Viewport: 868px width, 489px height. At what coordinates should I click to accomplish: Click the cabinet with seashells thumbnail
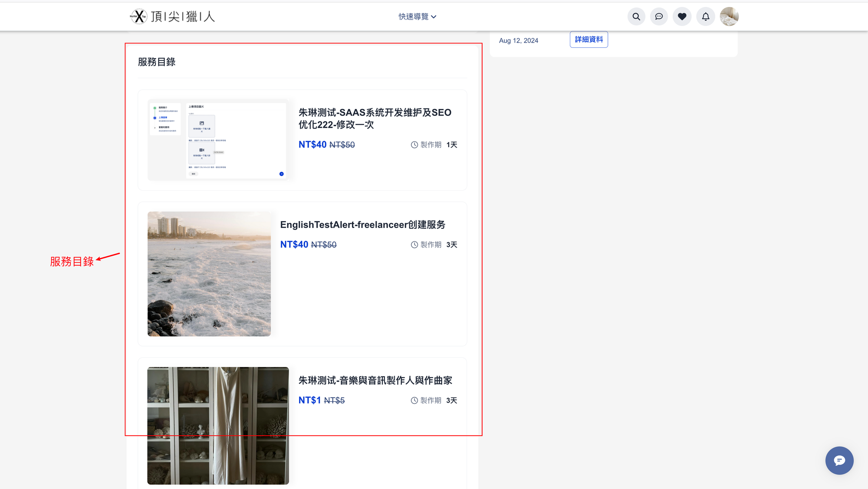(218, 426)
